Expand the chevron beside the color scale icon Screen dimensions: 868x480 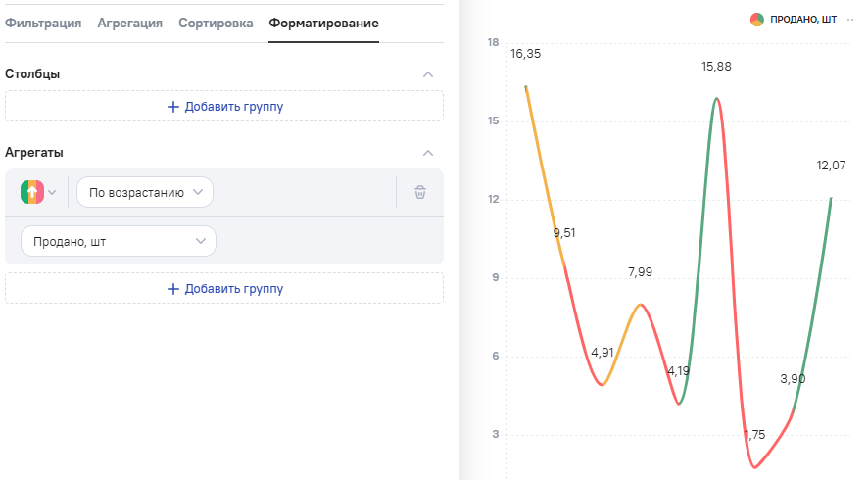click(x=53, y=192)
